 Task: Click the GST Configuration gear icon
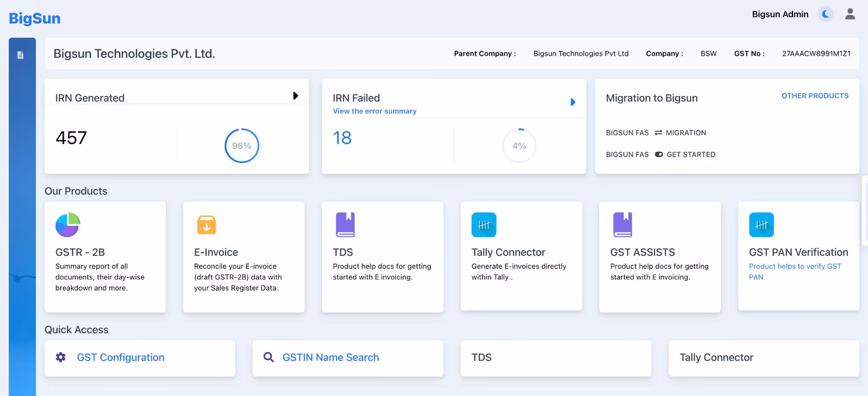[x=61, y=357]
